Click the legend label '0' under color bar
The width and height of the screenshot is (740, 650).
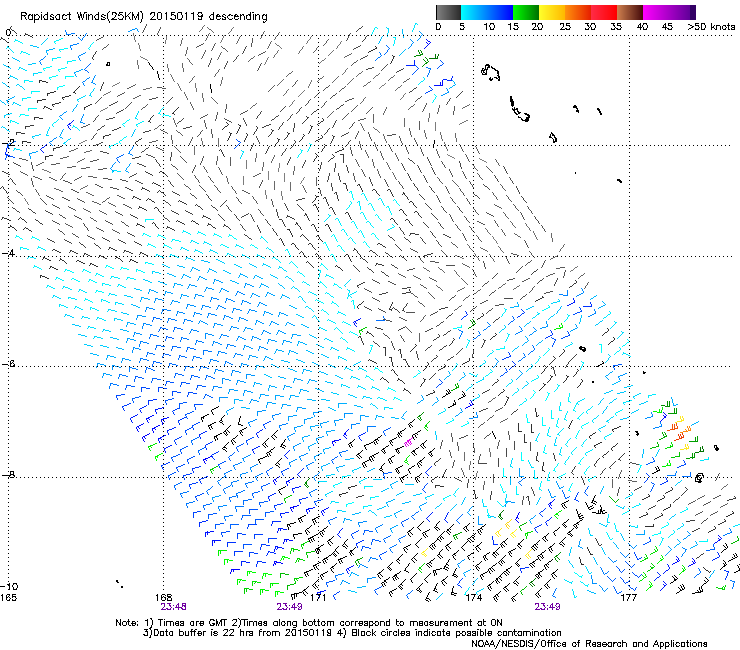(x=438, y=26)
